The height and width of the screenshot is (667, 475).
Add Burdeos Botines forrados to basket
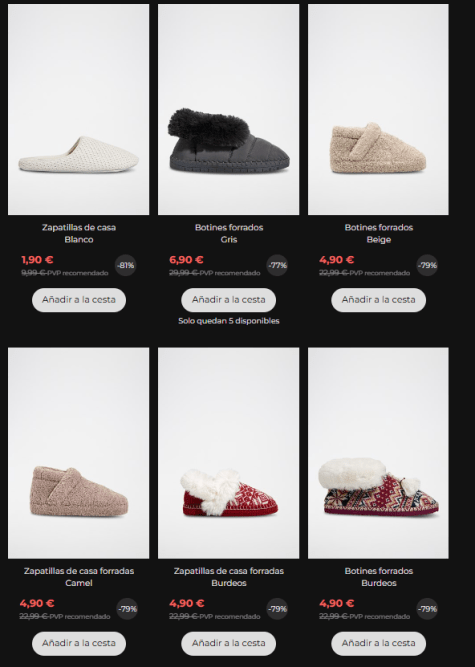click(378, 643)
